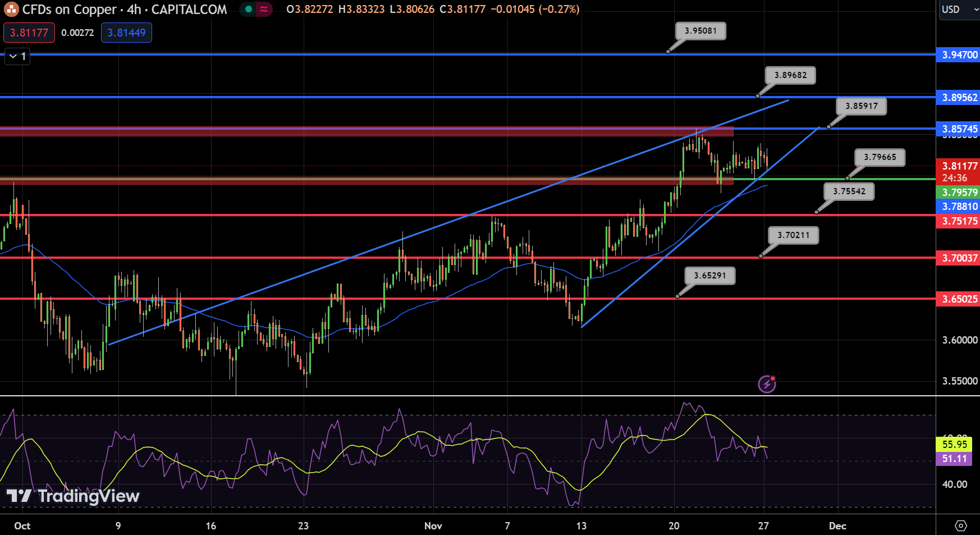This screenshot has width=980, height=535.
Task: Click the spread value 0.00272
Action: click(77, 33)
